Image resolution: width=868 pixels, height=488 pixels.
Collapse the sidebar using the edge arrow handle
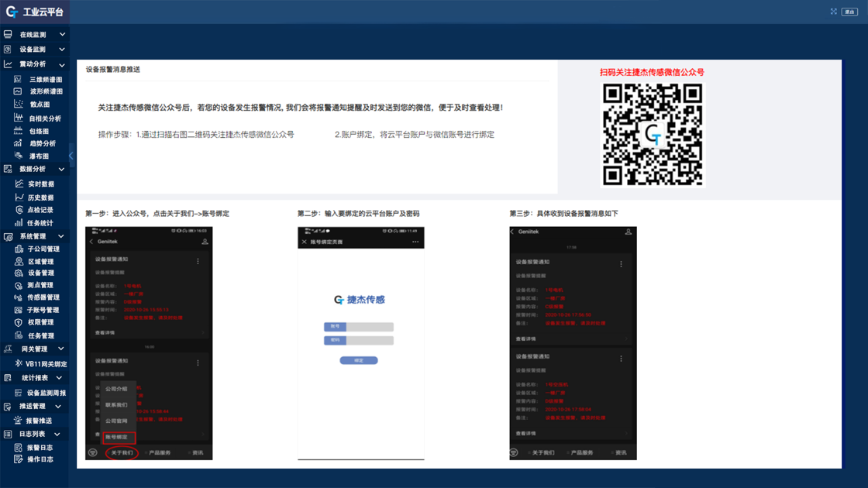[71, 156]
